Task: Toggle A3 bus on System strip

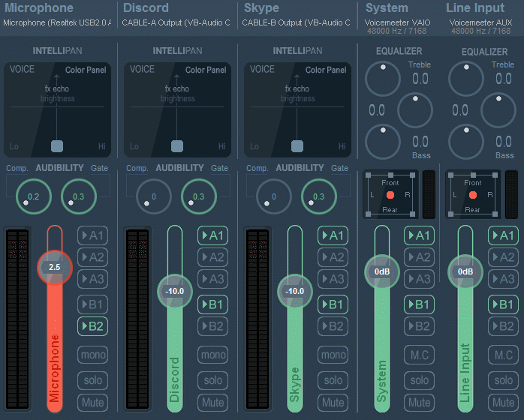Action: tap(419, 279)
